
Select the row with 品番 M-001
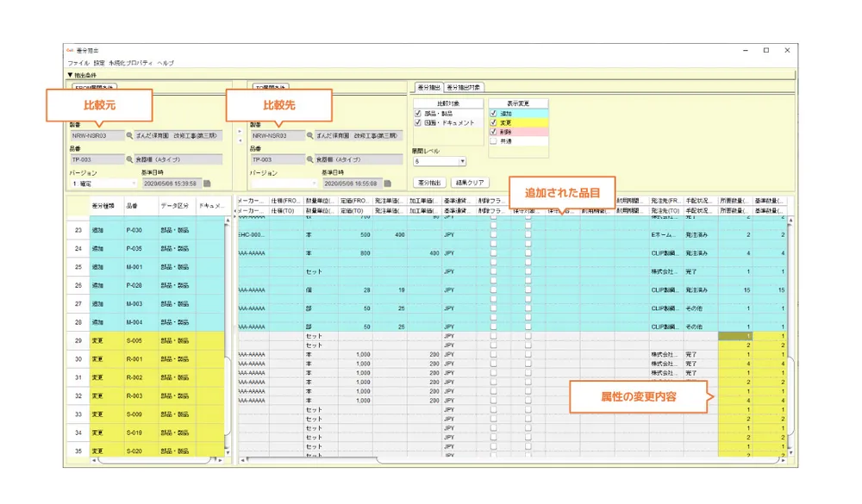[145, 267]
